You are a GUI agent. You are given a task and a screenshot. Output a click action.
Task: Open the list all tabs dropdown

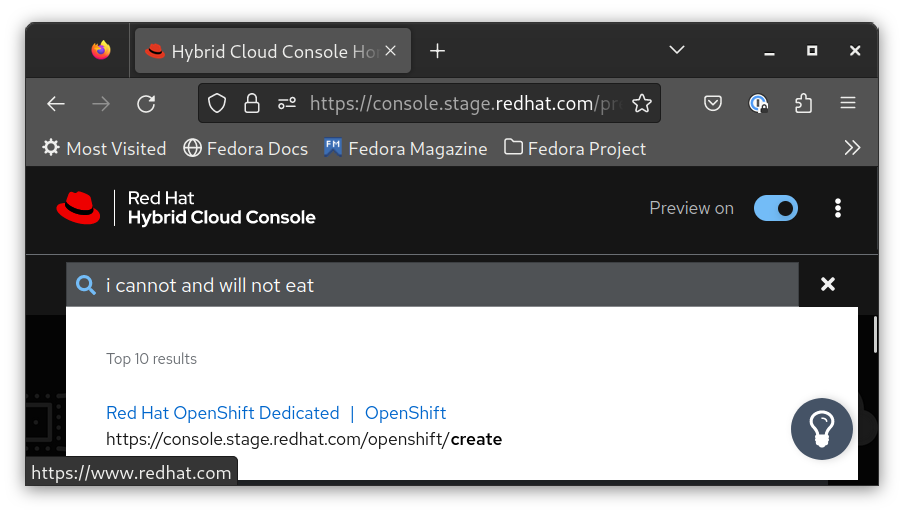[x=677, y=50]
